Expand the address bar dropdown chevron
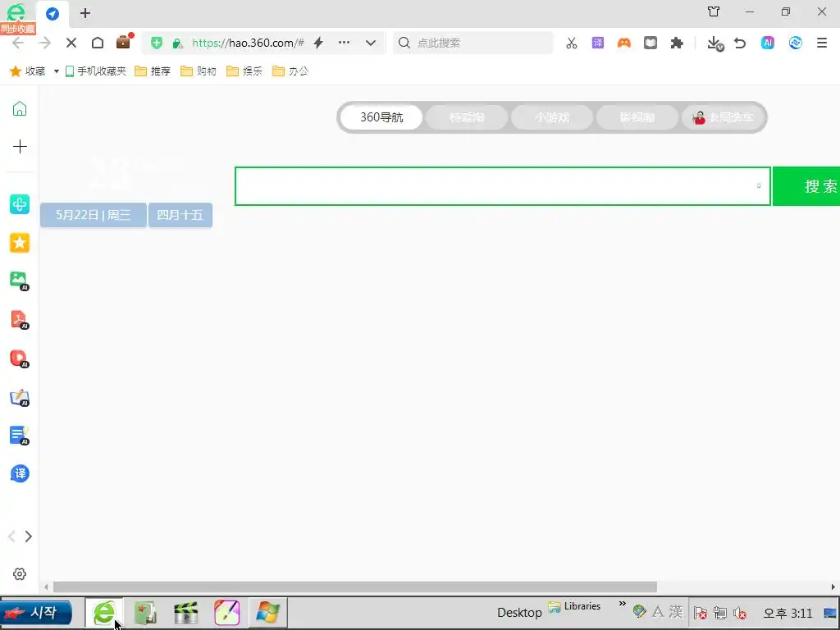The width and height of the screenshot is (840, 630). pyautogui.click(x=371, y=43)
